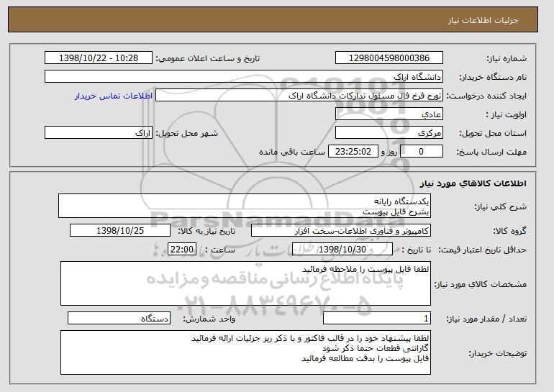This screenshot has width=554, height=392.
Task: Click the request creator field تورج فرخ فال
Action: pyautogui.click(x=299, y=96)
